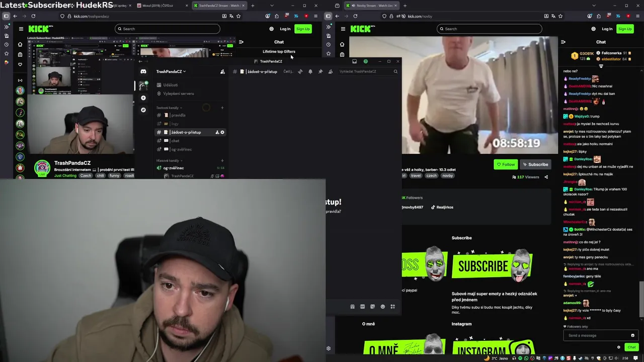644x362 pixels.
Task: Click Sign Up in right Kick window
Action: tap(625, 29)
